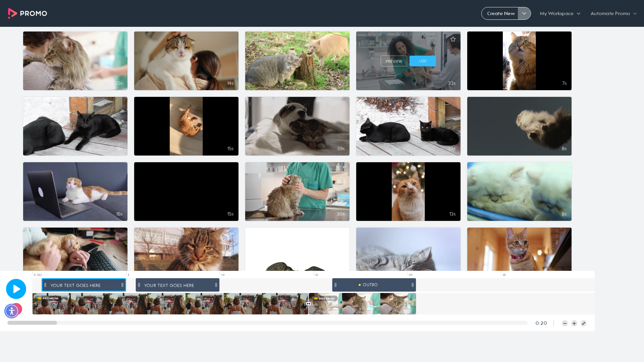Image resolution: width=644 pixels, height=362 pixels.
Task: Select the 25s fluffy cat on shoulder video
Action: click(75, 61)
